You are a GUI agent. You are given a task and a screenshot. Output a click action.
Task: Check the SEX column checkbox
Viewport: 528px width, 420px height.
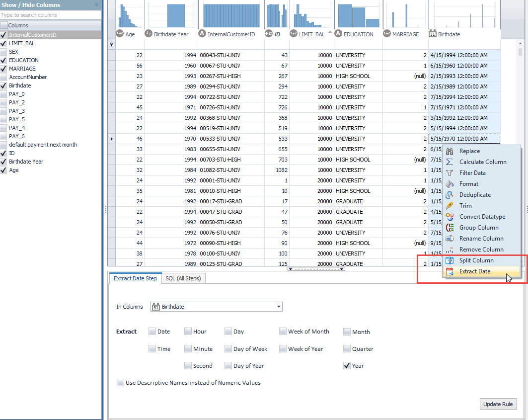[3, 52]
